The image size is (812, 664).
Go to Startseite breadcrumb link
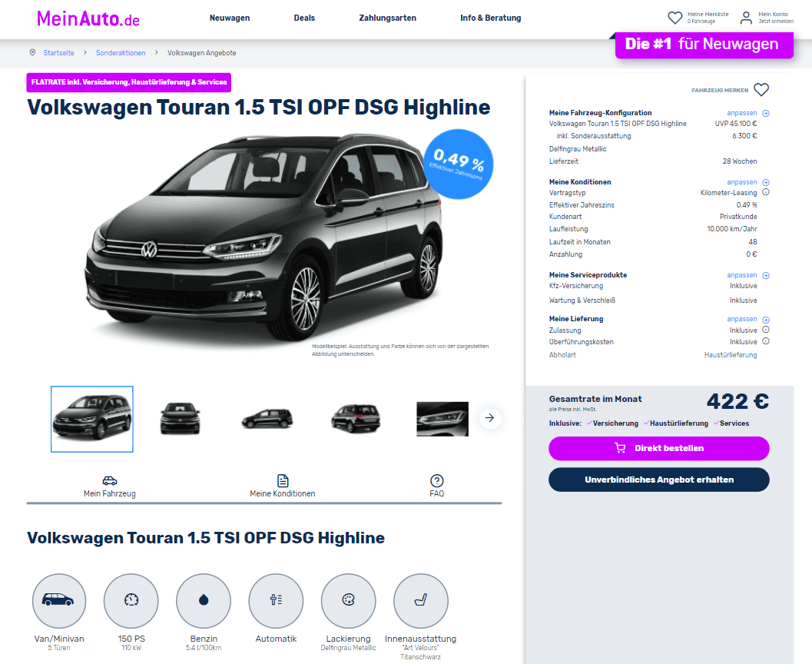pyautogui.click(x=58, y=53)
